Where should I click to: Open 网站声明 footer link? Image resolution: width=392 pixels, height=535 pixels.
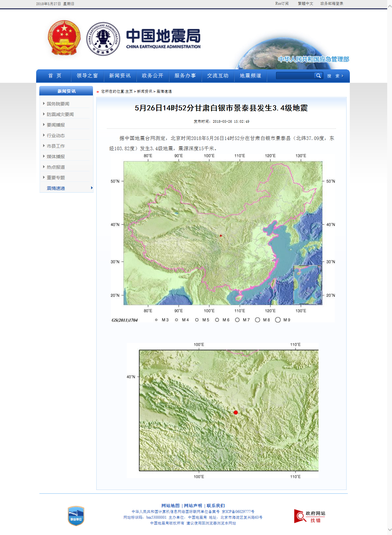click(x=193, y=506)
